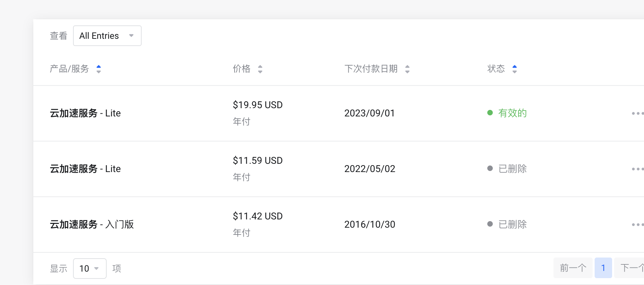Click the 价格 column header text

point(242,69)
